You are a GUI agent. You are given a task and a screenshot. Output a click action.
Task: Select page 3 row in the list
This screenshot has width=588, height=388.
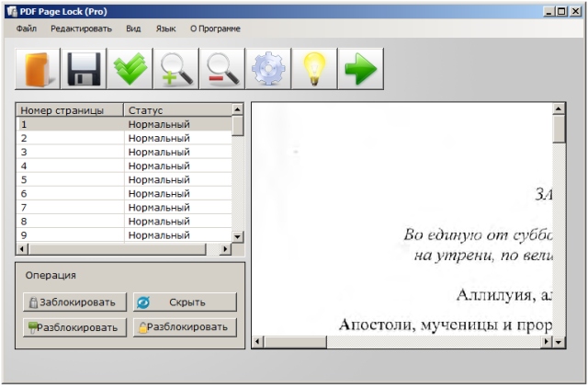click(124, 152)
